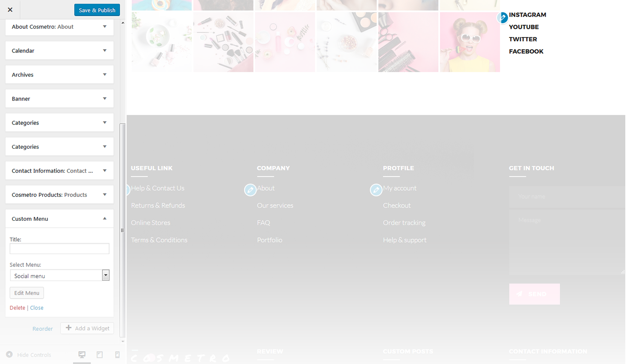Expand the Archives widget
The width and height of the screenshot is (627, 364).
(x=104, y=75)
